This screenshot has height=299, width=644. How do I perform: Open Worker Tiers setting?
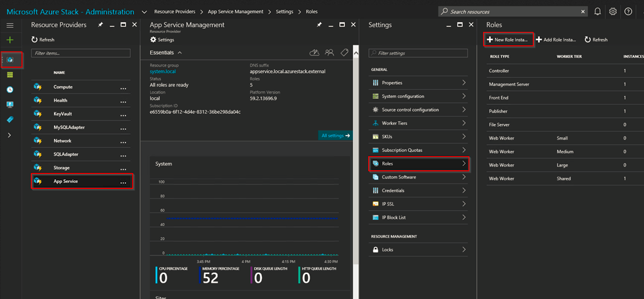click(x=418, y=123)
